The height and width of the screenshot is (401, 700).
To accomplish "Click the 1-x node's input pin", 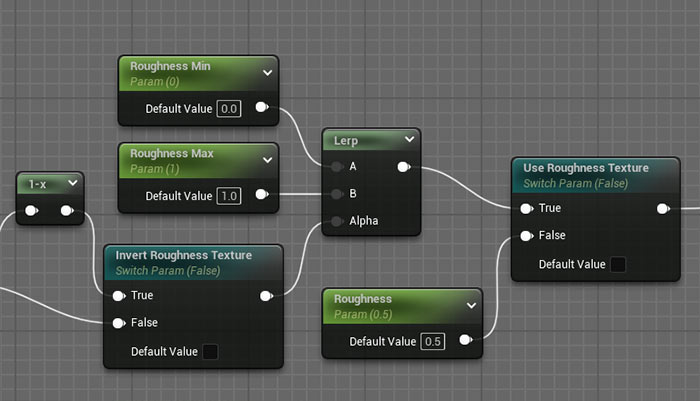I will [x=31, y=211].
